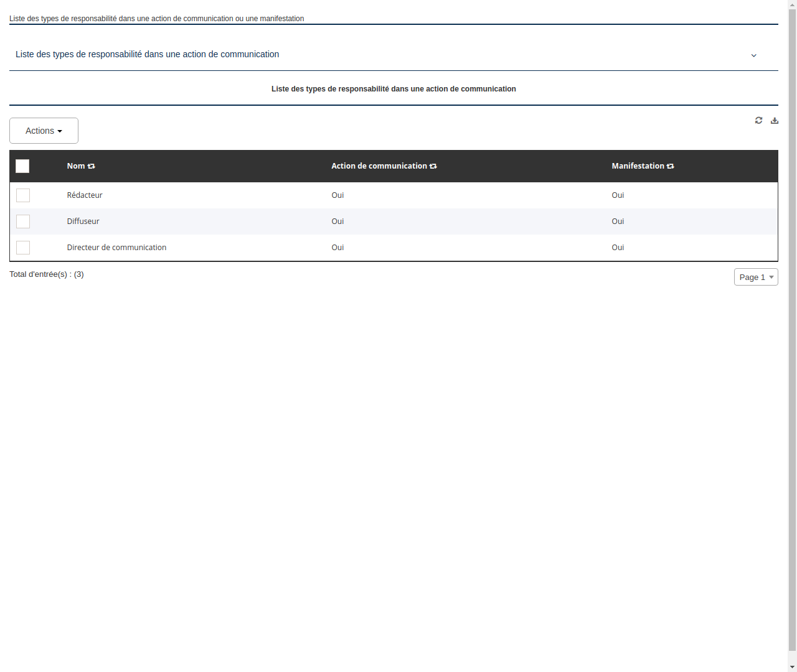Click the collapse chevron on the region header
Screen dimensions: 797x672
[753, 55]
